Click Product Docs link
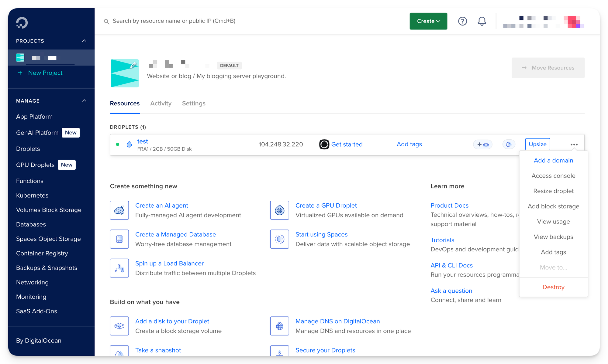Screen dimensions: 608x364 pos(449,206)
